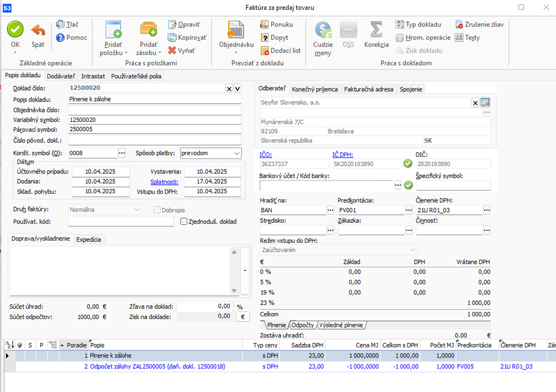The width and height of the screenshot is (556, 392).
Task: Open the Fakturačná adresa tab
Action: pyautogui.click(x=369, y=89)
